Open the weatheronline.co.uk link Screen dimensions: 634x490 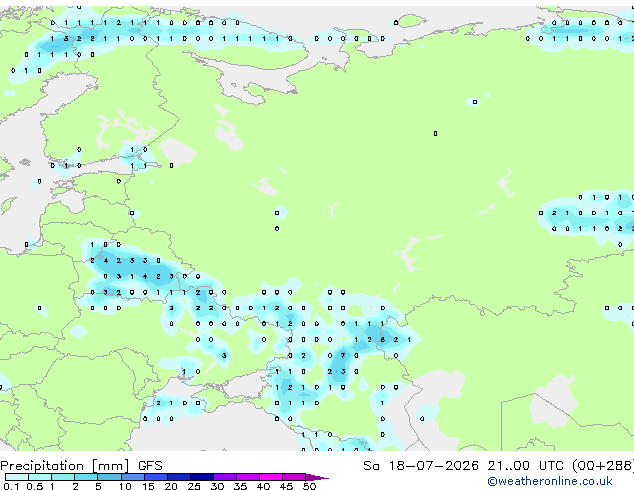[550, 481]
